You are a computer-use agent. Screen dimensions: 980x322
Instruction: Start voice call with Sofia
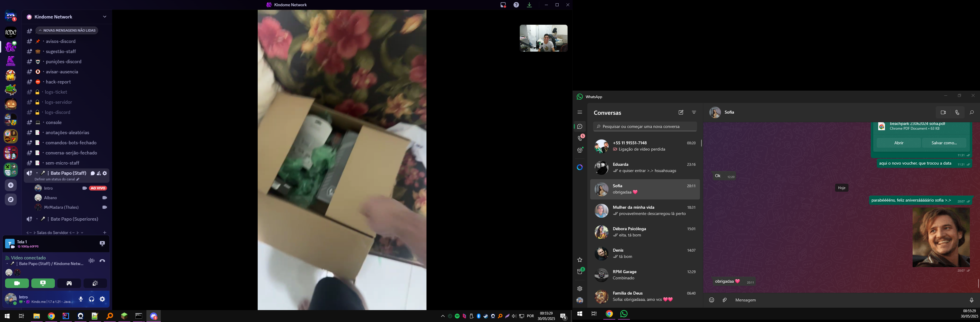pos(957,112)
